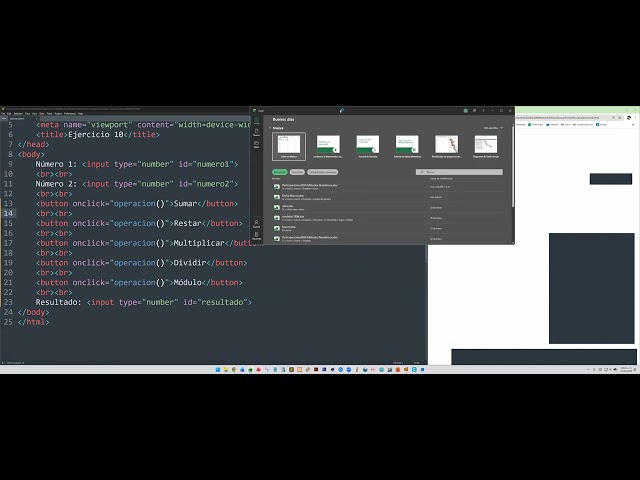Show hidden tray icons via the taskbar chevron
The width and height of the screenshot is (640, 480).
tap(588, 369)
